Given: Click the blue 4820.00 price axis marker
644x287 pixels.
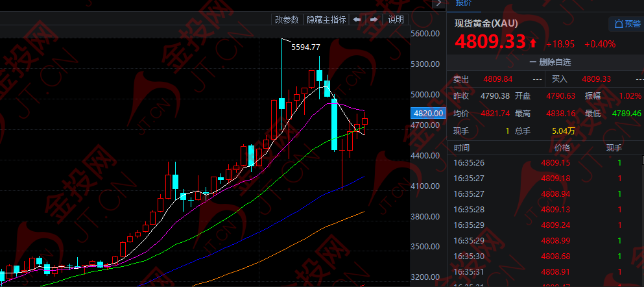Looking at the screenshot, I should (429, 114).
